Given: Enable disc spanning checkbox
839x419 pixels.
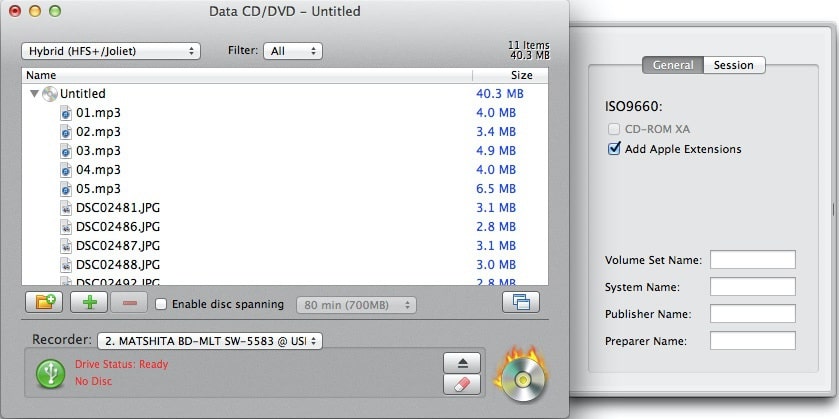Looking at the screenshot, I should [161, 304].
